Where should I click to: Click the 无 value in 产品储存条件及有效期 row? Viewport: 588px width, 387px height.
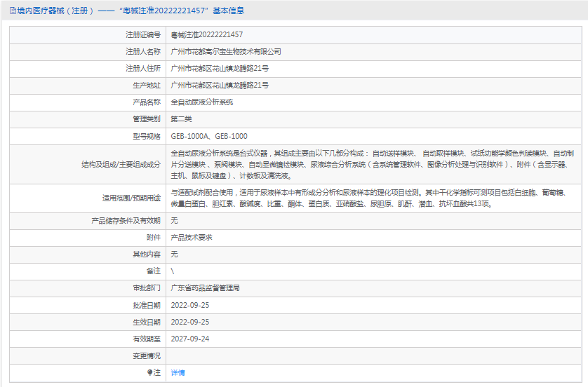pyautogui.click(x=175, y=220)
